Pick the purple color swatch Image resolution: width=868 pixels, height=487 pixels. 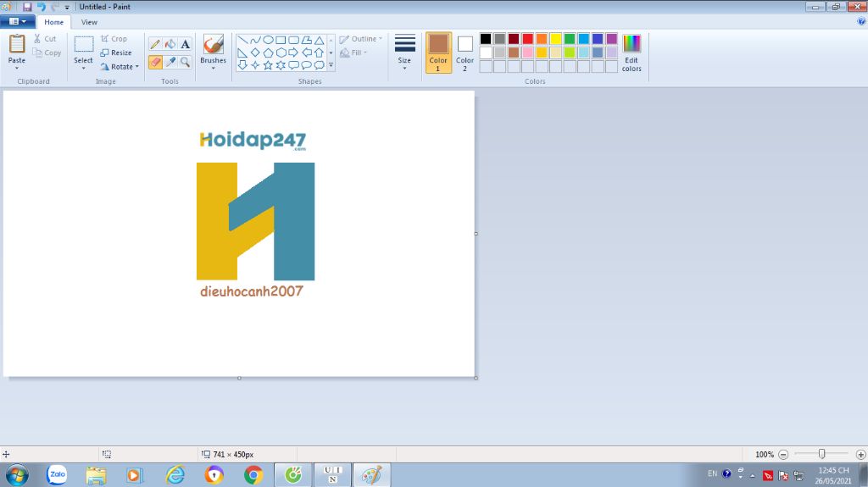coord(612,38)
